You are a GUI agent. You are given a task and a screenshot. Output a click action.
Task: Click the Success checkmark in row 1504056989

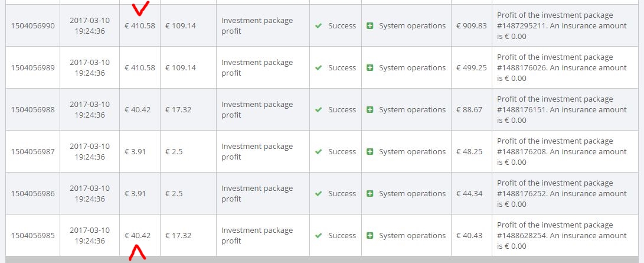pos(319,68)
